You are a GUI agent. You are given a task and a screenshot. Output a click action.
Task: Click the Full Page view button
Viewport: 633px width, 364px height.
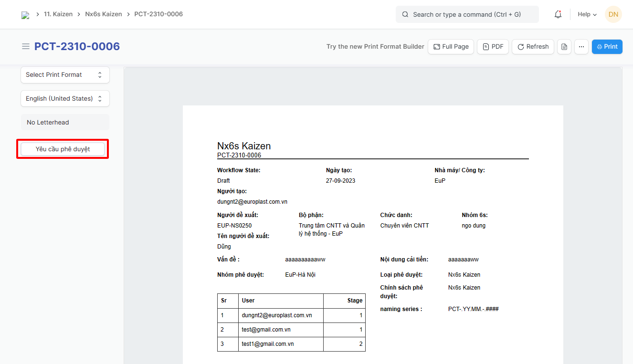pyautogui.click(x=451, y=47)
